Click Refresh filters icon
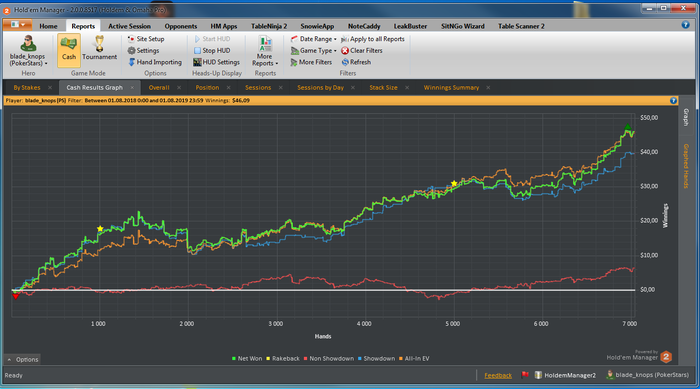Screen dimensions: 700x389 [x=345, y=62]
